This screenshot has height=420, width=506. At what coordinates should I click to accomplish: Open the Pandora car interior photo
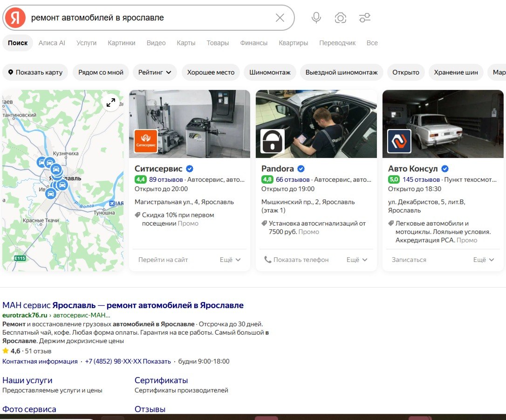tap(316, 124)
